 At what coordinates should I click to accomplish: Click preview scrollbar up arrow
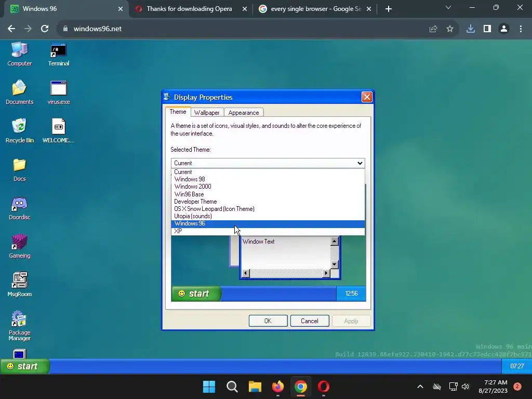(x=334, y=241)
